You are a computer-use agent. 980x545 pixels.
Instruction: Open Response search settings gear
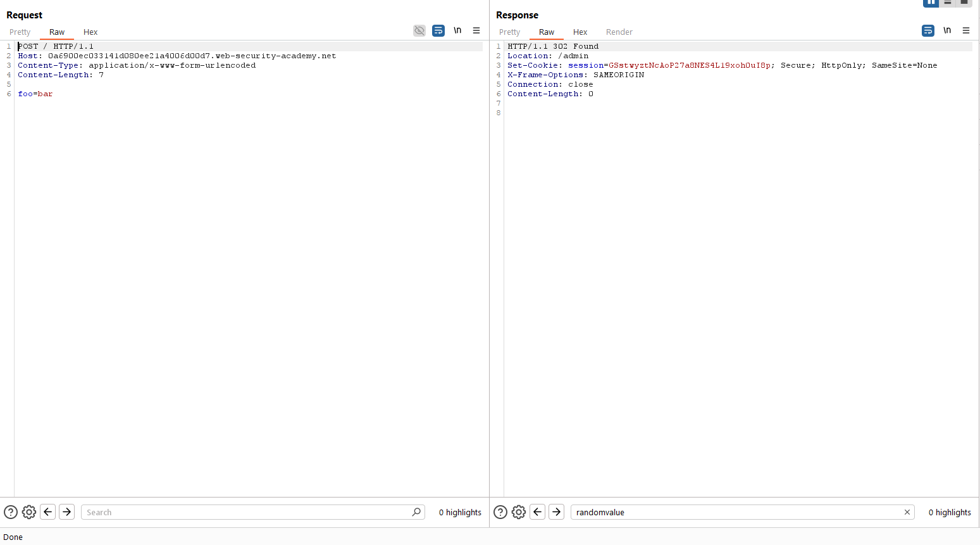519,512
